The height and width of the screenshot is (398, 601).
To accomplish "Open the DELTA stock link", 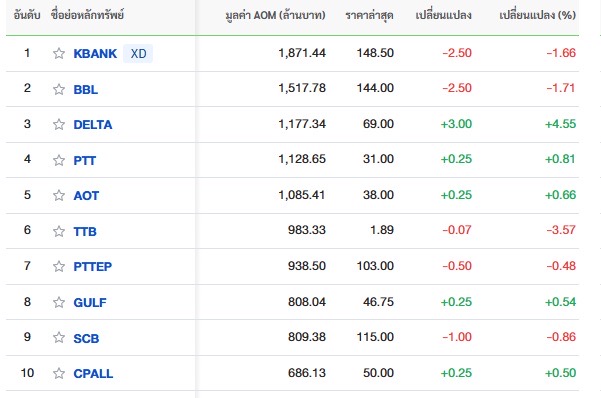I will point(93,125).
